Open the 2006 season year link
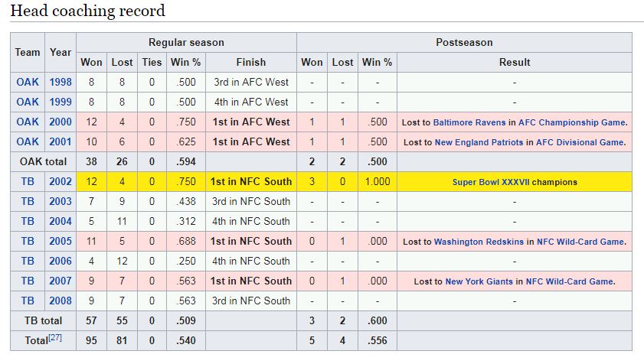Image resolution: width=644 pixels, height=364 pixels. 60,261
